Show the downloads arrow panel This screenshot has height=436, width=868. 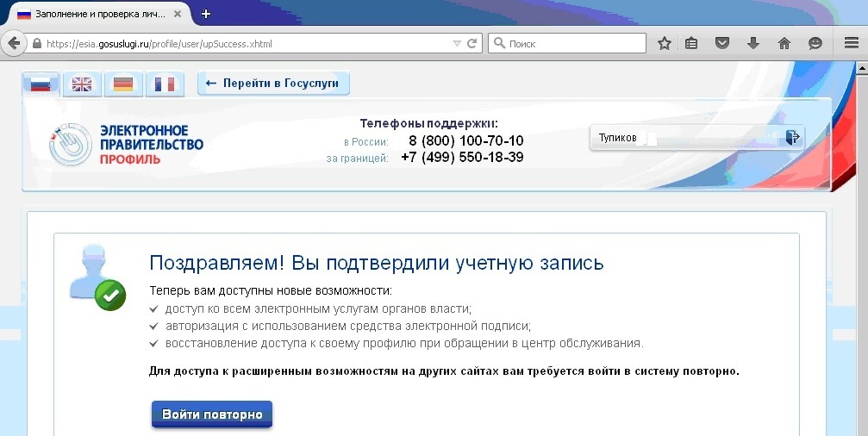(x=753, y=43)
